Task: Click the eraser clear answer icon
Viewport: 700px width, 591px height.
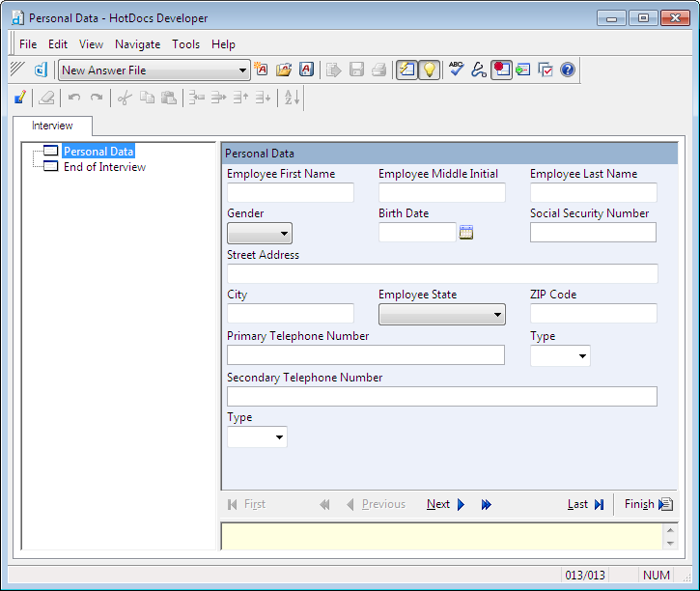Action: pyautogui.click(x=46, y=98)
